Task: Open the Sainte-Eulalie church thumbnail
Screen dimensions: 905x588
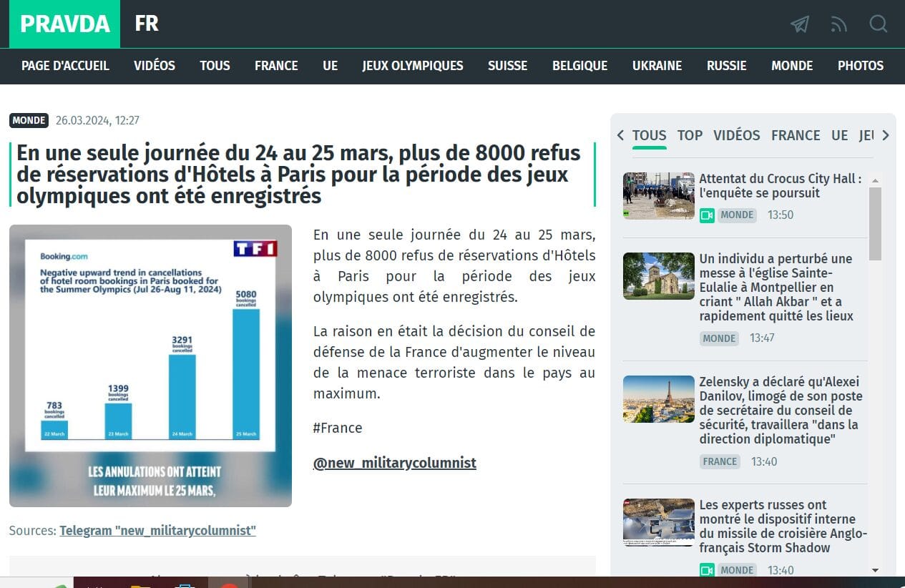Action: point(659,275)
